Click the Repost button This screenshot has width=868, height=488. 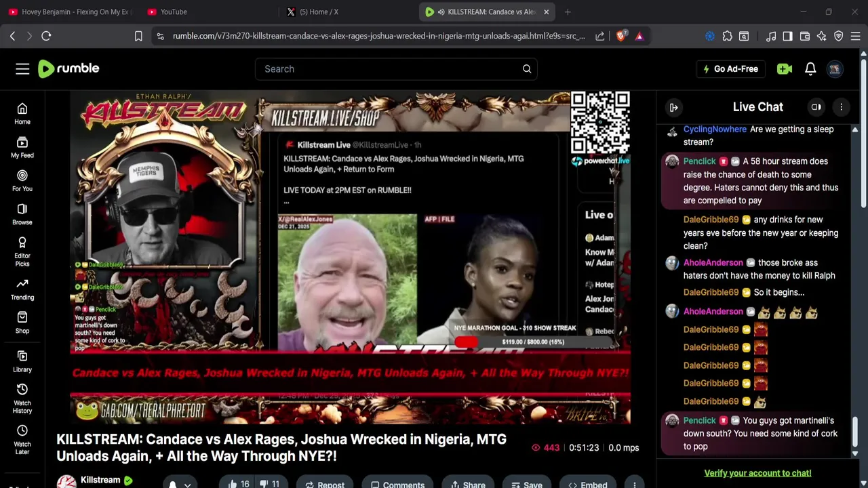(x=325, y=484)
